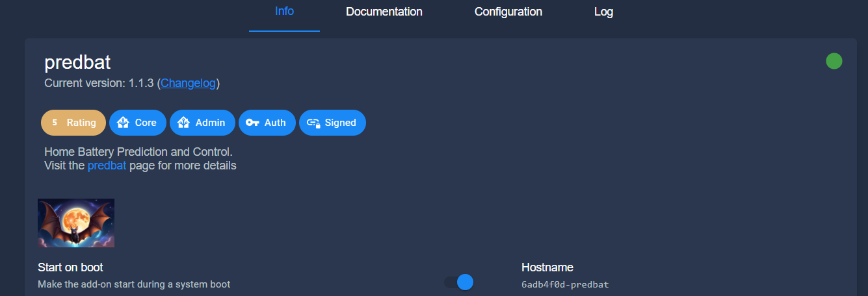Click the predbat bat logo image
The height and width of the screenshot is (296, 868).
click(x=76, y=223)
